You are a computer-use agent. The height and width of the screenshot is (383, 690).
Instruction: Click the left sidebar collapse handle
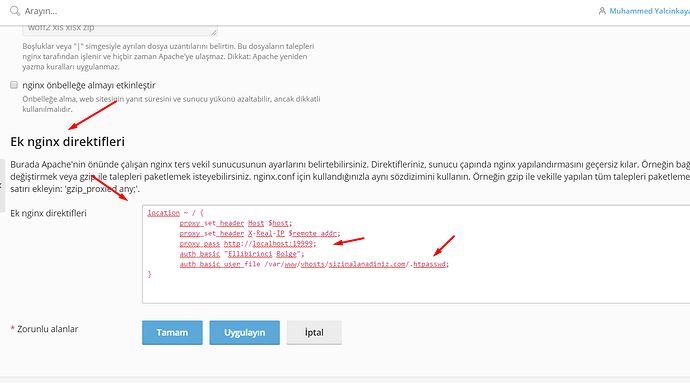(x=2, y=185)
